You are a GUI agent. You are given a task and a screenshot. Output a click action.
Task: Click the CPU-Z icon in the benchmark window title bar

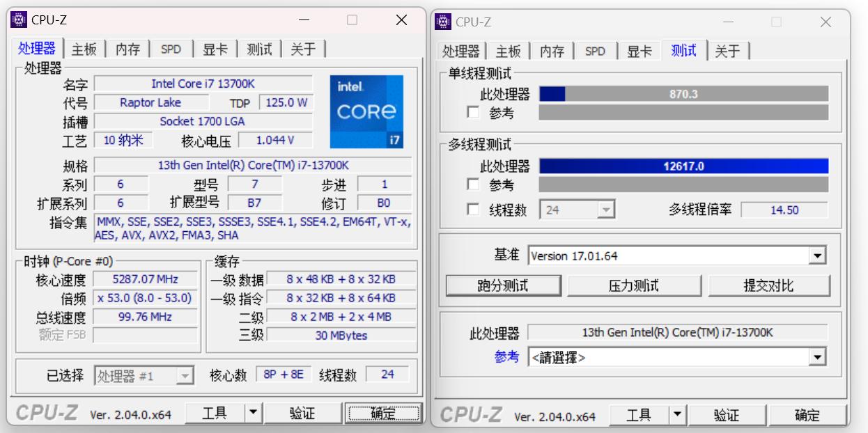click(444, 22)
